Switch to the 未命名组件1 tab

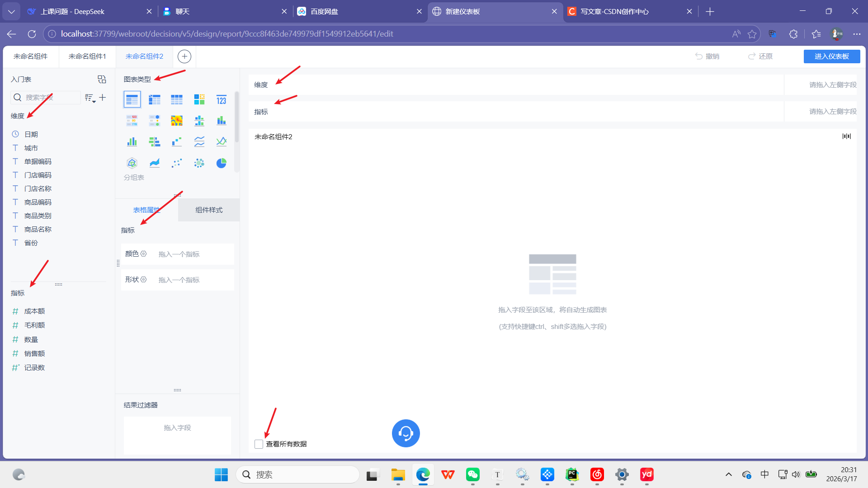pyautogui.click(x=87, y=56)
